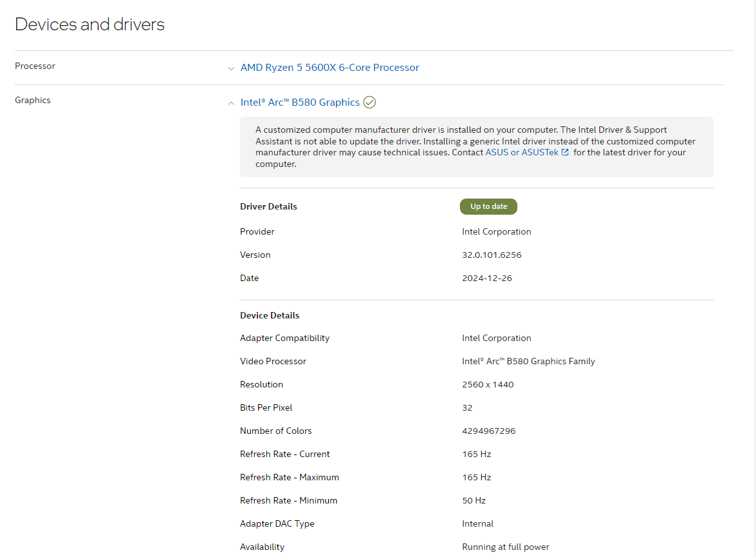Select driver version 32.0.101.6256
This screenshot has width=756, height=557.
click(492, 255)
